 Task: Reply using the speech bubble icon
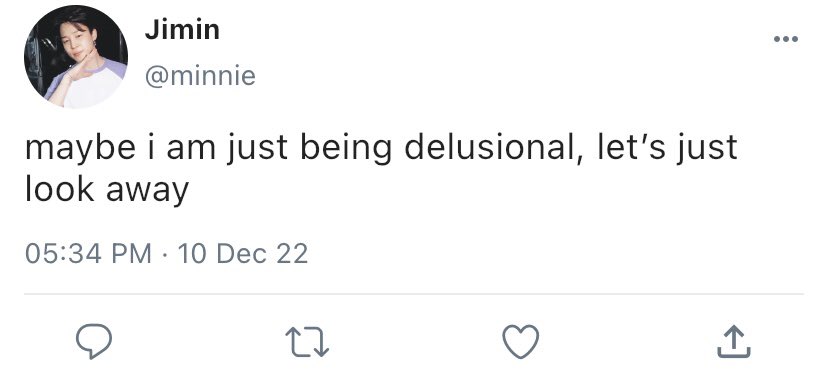pyautogui.click(x=94, y=342)
